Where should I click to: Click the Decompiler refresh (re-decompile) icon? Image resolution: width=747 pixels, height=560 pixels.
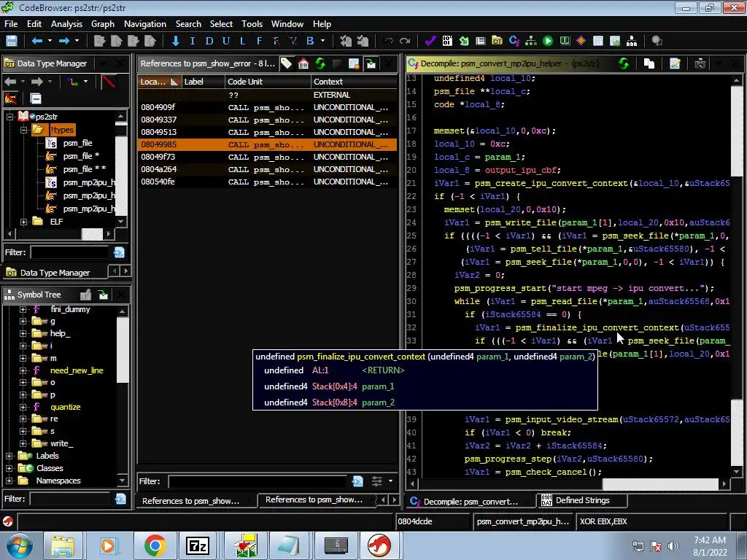click(x=624, y=63)
